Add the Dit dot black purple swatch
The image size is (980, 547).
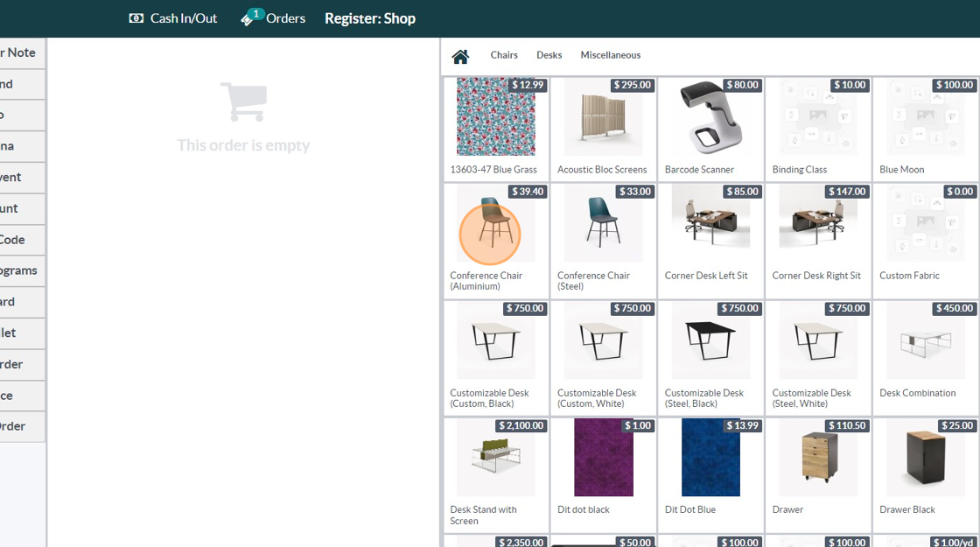tap(603, 474)
